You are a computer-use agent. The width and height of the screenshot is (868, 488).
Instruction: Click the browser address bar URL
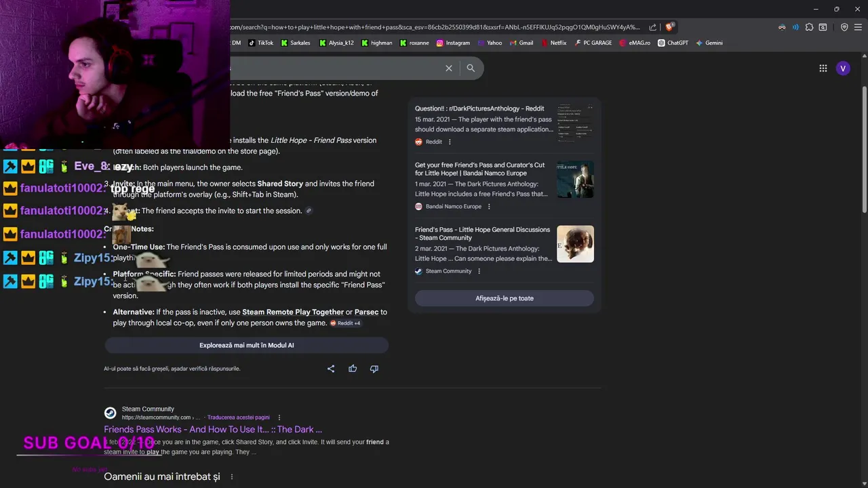click(x=435, y=27)
